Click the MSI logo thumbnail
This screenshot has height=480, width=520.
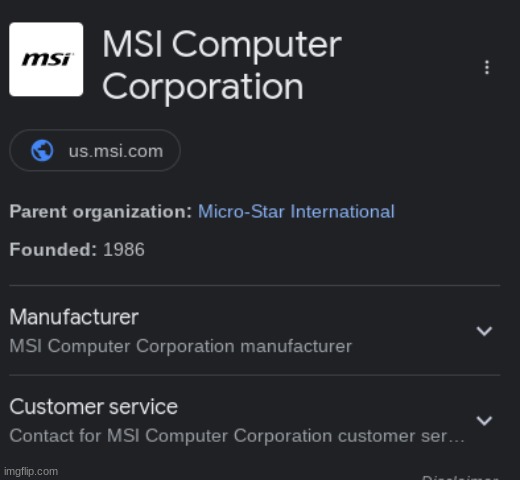click(x=46, y=59)
